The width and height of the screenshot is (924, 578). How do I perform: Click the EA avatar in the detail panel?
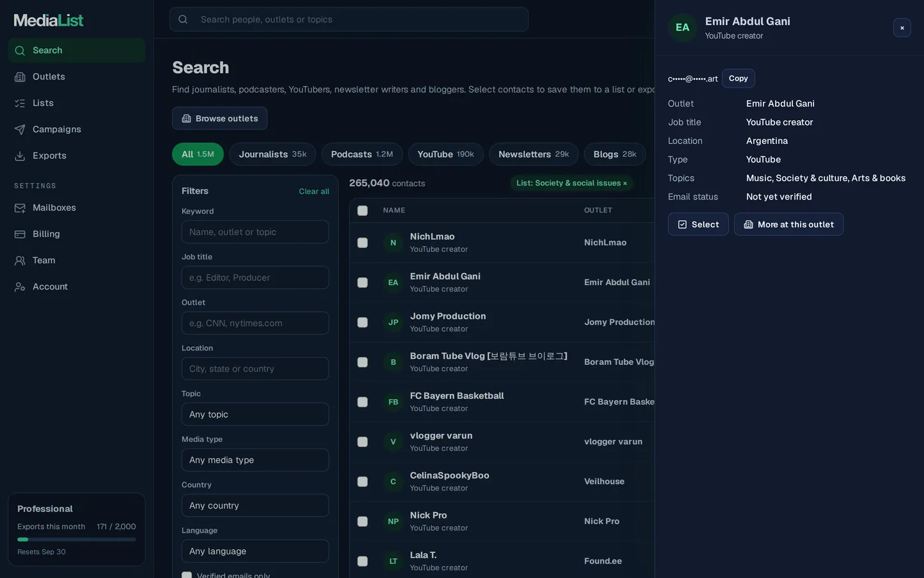pos(682,28)
